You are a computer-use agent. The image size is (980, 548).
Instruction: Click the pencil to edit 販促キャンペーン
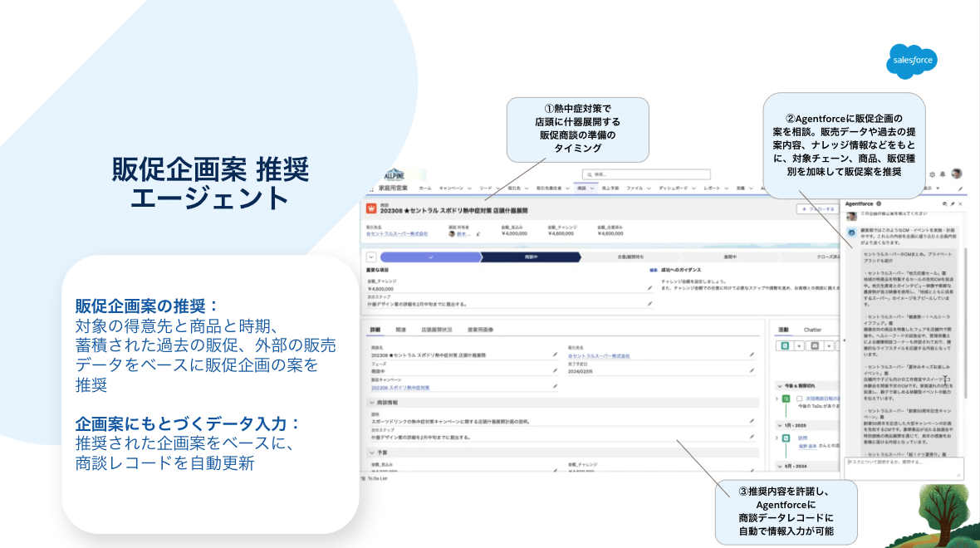(x=555, y=386)
